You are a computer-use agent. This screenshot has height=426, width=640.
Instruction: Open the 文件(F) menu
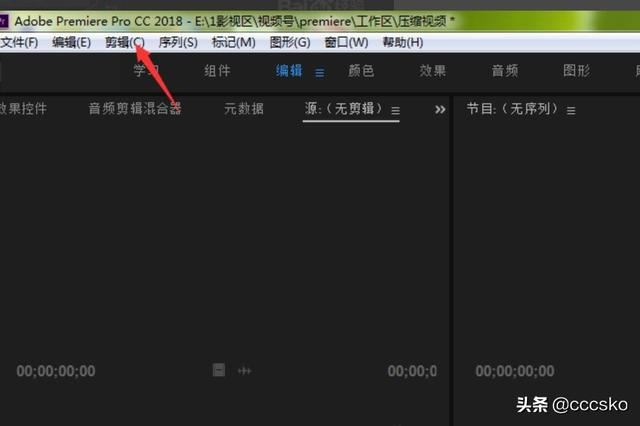19,42
